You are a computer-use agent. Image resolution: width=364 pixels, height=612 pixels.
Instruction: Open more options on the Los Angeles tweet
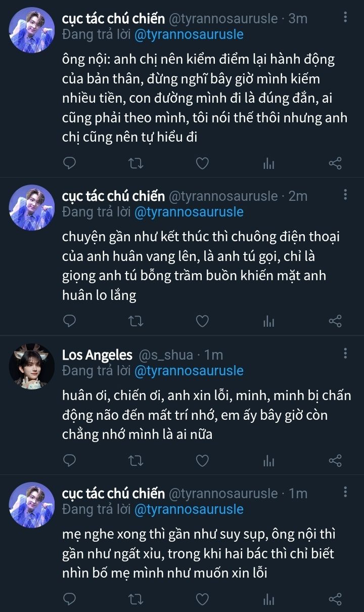[x=345, y=353]
